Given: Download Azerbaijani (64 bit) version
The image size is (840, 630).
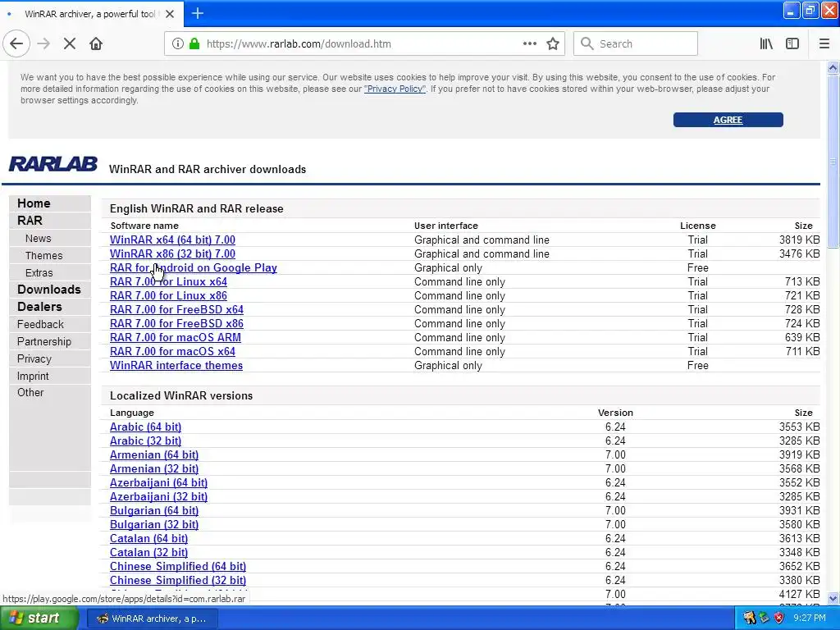Looking at the screenshot, I should pos(158,482).
